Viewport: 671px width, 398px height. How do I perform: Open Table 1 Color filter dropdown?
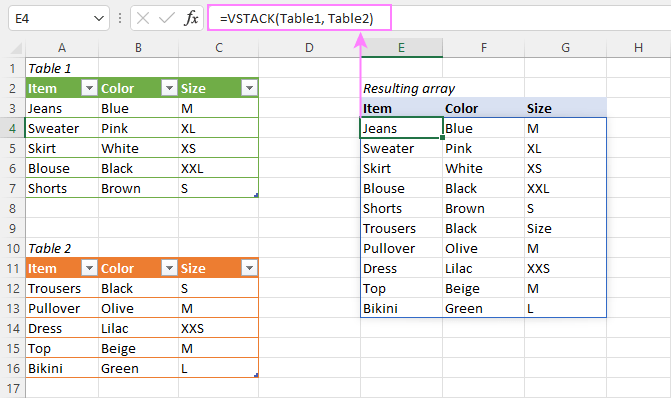[x=169, y=88]
